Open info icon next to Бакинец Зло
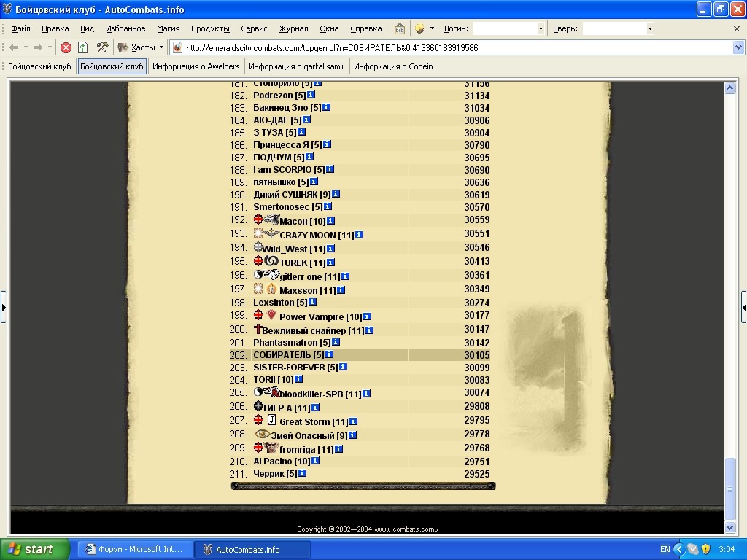The image size is (747, 560). [326, 107]
